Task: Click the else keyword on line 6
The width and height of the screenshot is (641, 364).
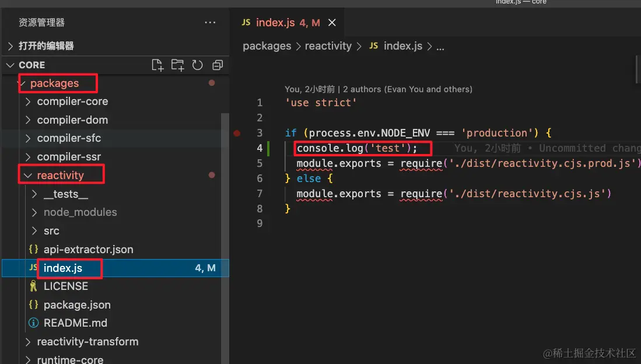Action: pos(309,178)
